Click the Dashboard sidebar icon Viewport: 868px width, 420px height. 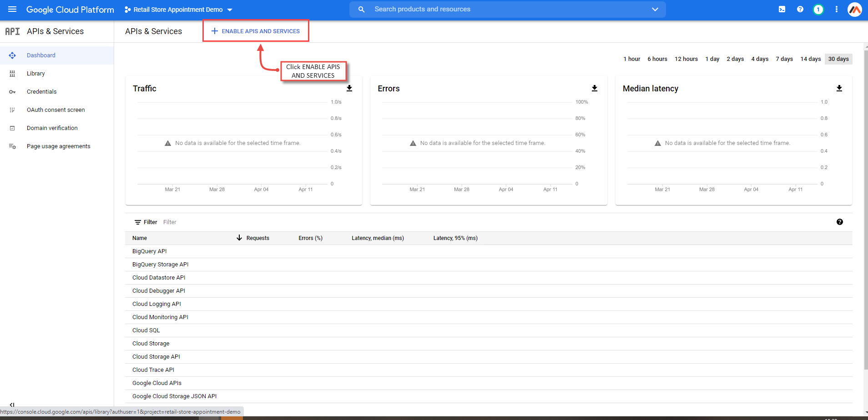[12, 55]
